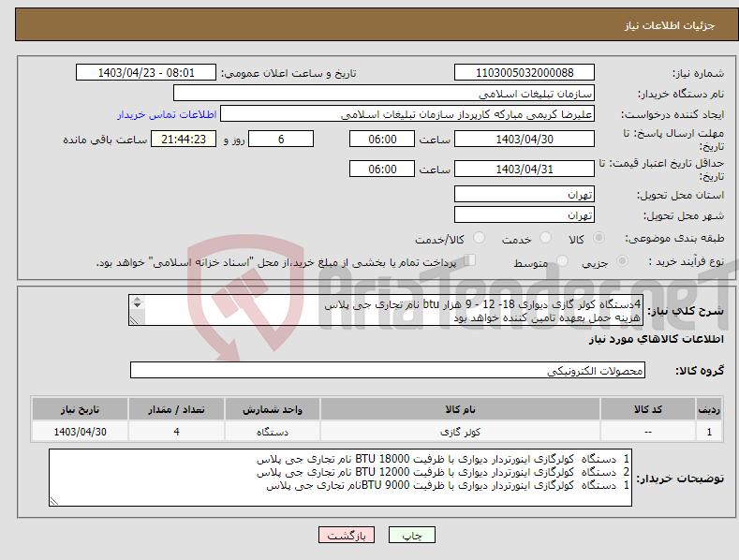Click the scroll up arrow in description box
739x560 pixels.
(137, 299)
